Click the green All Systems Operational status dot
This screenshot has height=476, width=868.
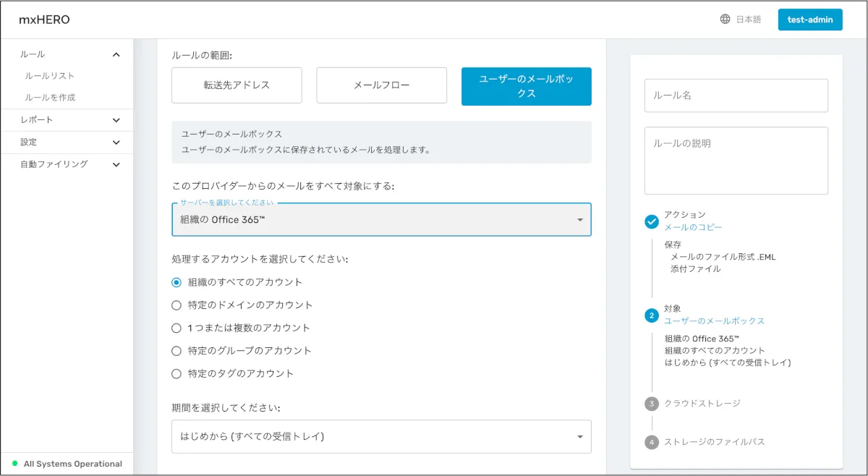14,464
